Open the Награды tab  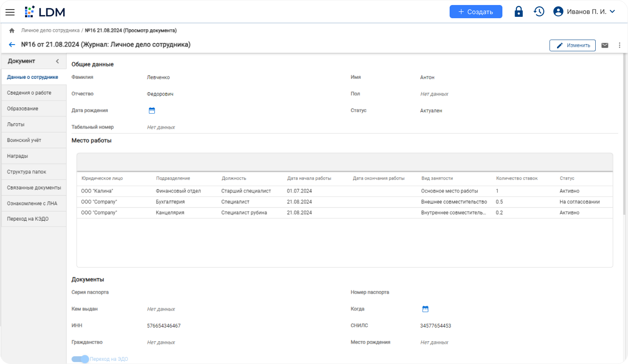click(x=34, y=156)
